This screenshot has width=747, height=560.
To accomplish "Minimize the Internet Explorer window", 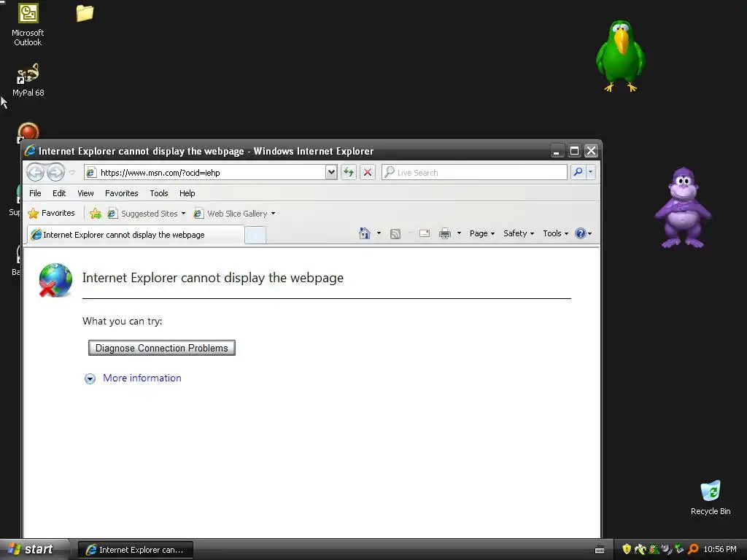I will (x=557, y=151).
